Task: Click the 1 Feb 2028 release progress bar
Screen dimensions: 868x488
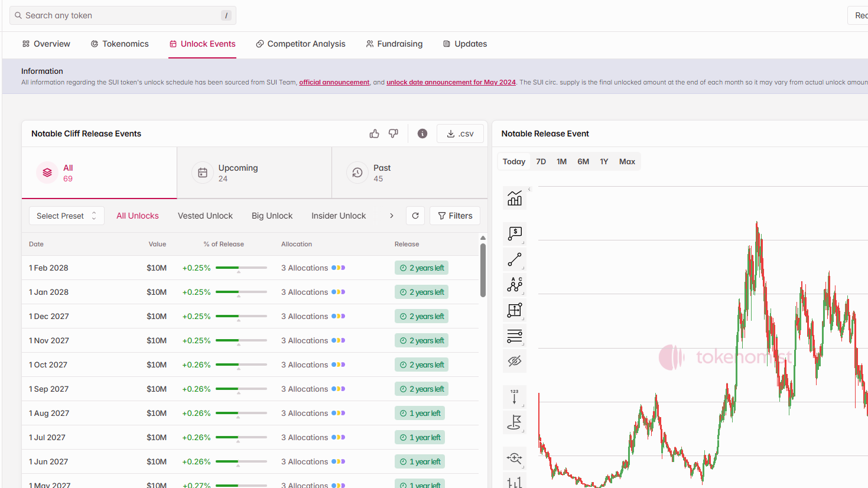Action: [x=241, y=268]
